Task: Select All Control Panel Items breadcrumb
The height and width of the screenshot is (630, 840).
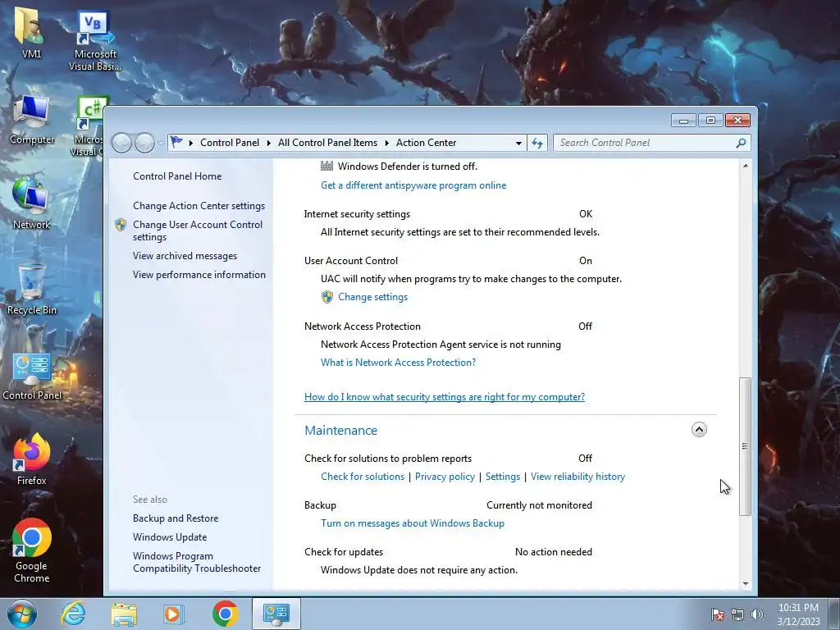Action: pyautogui.click(x=327, y=143)
